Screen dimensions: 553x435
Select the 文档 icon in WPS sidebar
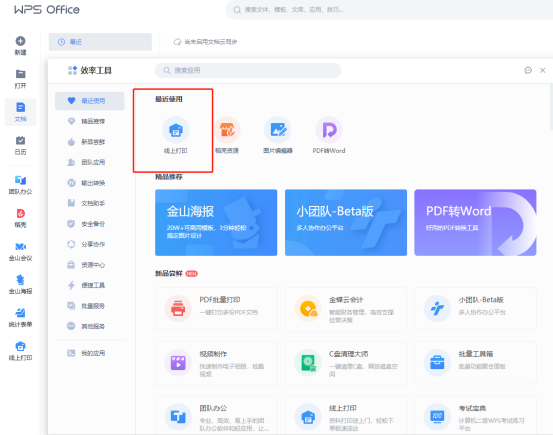coord(20,107)
